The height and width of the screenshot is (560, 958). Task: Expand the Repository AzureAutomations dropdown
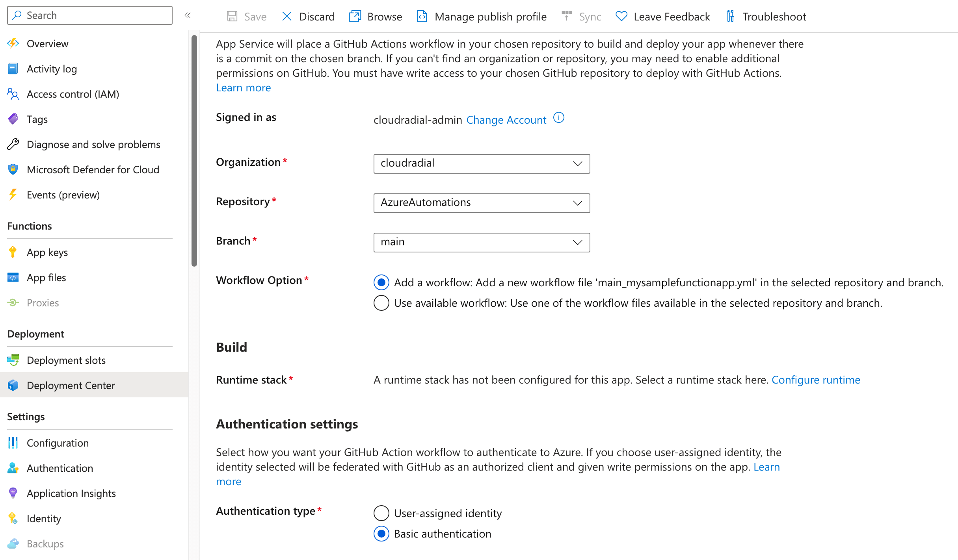[481, 203]
